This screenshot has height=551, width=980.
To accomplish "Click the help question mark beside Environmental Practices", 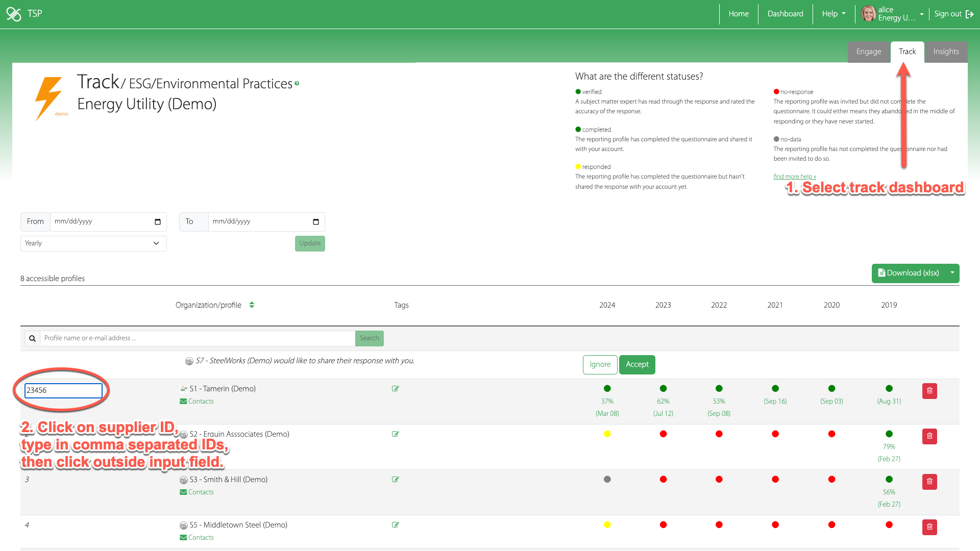I will 297,84.
